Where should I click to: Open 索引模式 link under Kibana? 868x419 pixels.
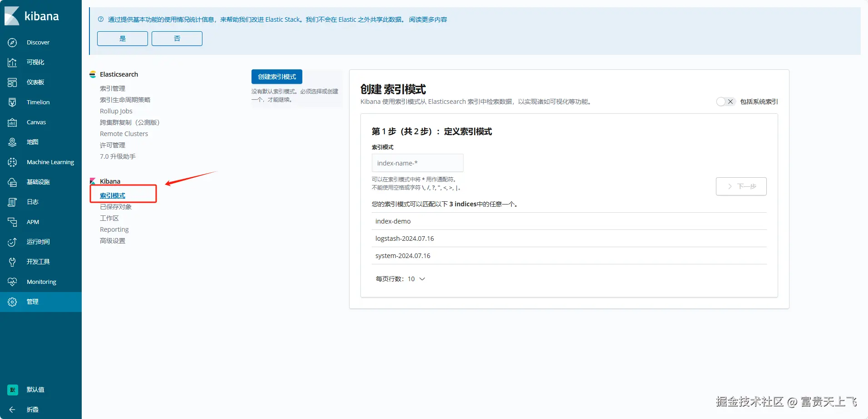click(113, 195)
